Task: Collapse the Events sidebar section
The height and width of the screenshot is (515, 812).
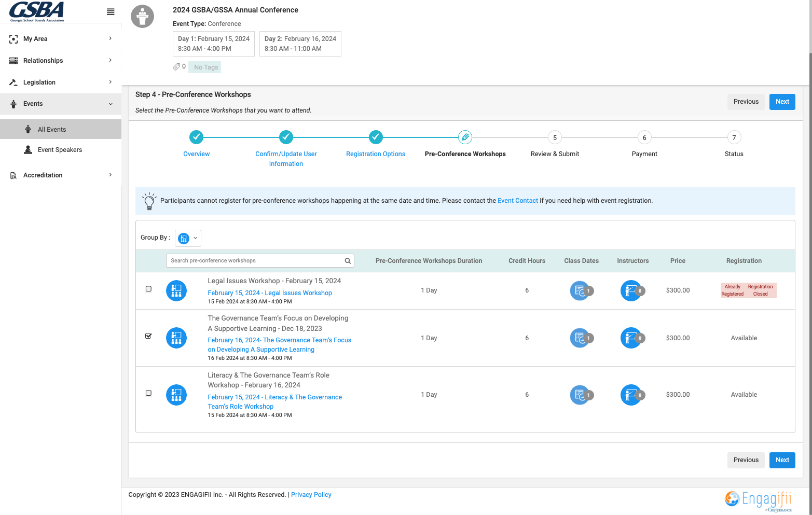Action: [61, 104]
